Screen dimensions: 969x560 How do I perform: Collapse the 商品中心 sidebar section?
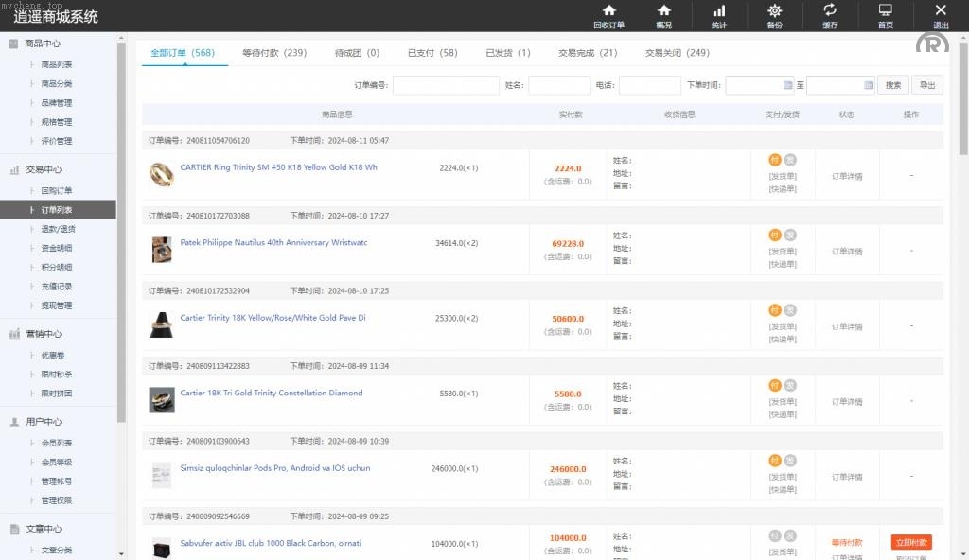(43, 44)
